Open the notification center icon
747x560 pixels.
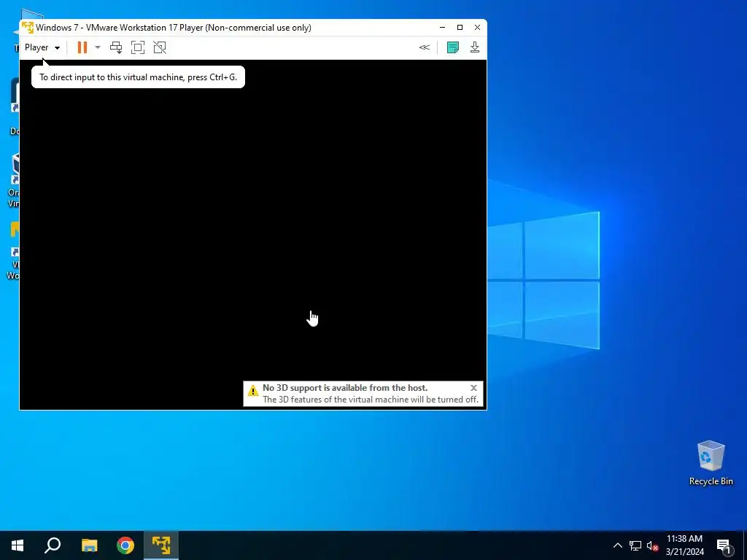coord(724,545)
